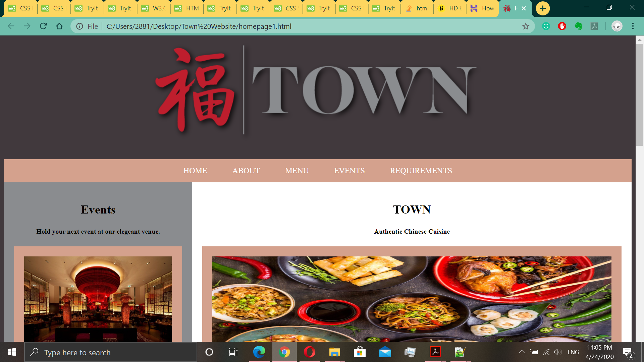Open Wi-Fi network tray icon
This screenshot has height=362, width=644.
point(546,352)
